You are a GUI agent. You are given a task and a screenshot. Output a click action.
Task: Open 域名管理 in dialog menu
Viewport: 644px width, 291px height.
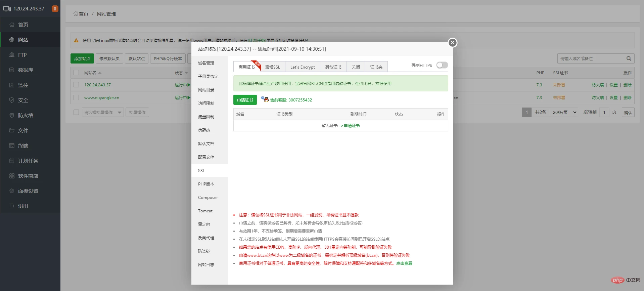[210, 63]
